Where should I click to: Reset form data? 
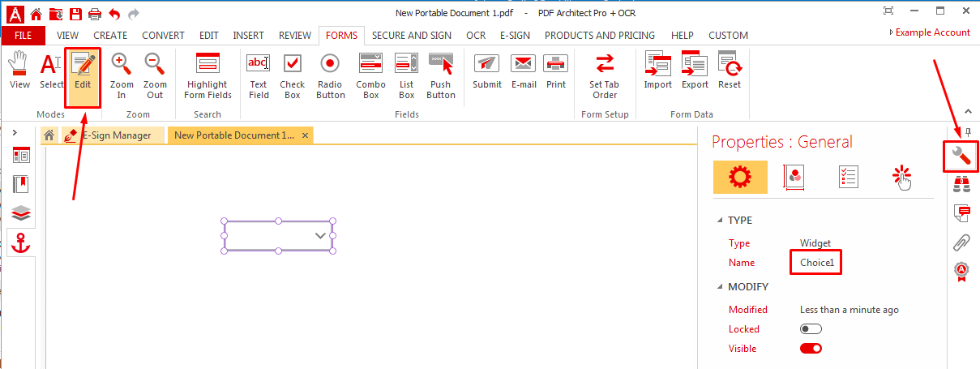click(730, 71)
